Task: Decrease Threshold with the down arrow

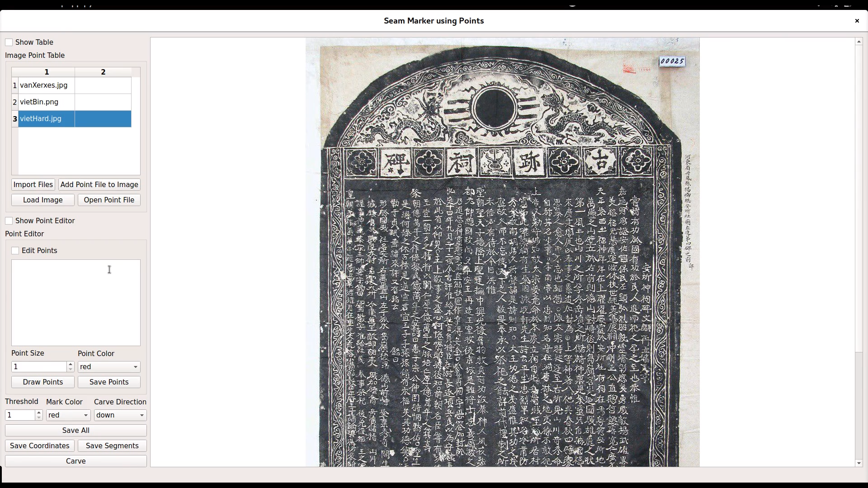Action: [x=39, y=418]
